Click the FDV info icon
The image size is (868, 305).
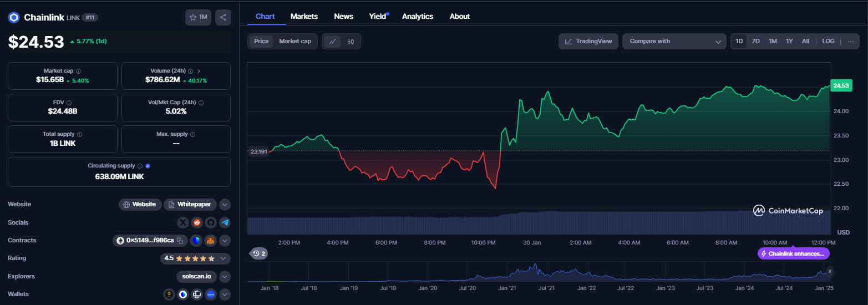(x=69, y=103)
